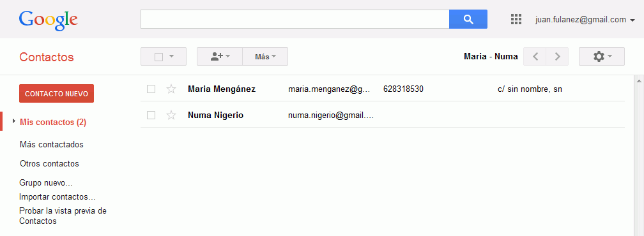644x236 pixels.
Task: Focus the contacts search field
Action: (295, 19)
